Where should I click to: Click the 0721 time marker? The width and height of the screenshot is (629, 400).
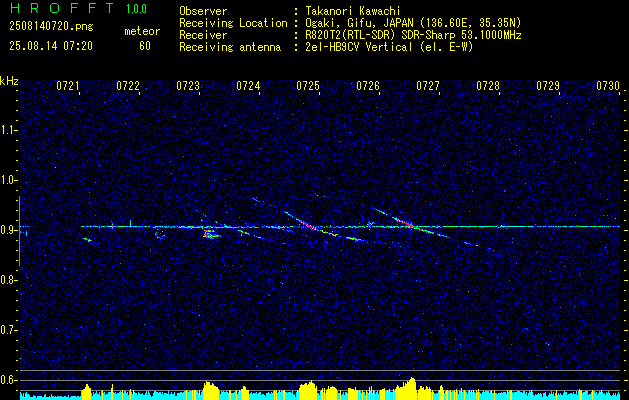[67, 86]
